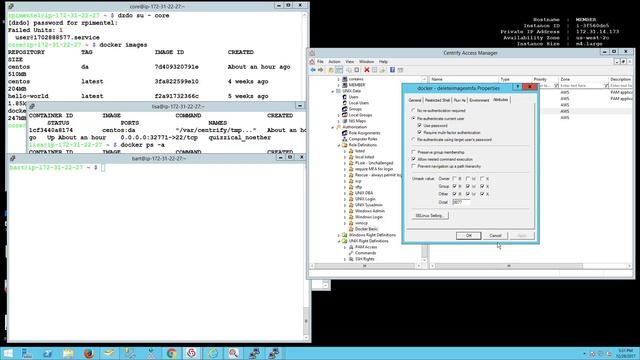The image size is (640, 360).
Task: Click the Internet Explorer taskbar icon
Action: 213,353
